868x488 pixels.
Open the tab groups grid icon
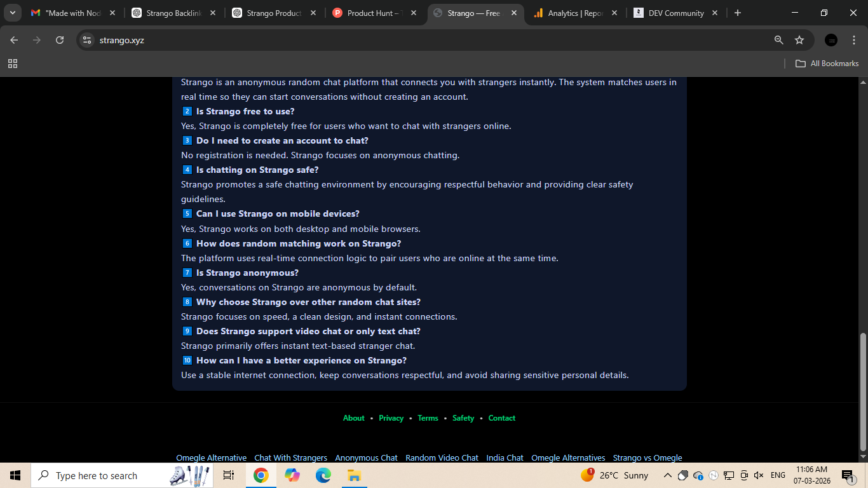click(x=13, y=64)
